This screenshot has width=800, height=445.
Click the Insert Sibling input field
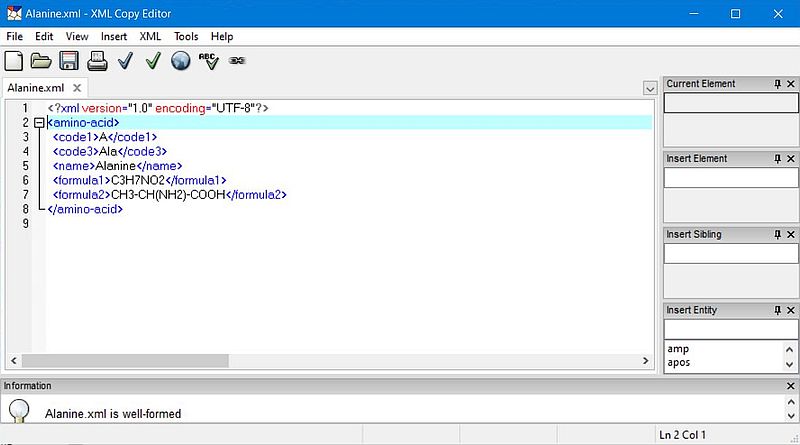point(731,254)
